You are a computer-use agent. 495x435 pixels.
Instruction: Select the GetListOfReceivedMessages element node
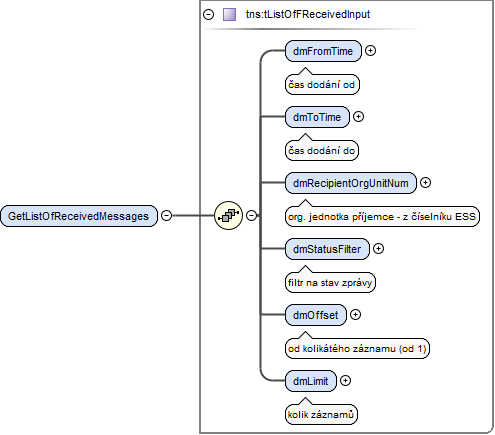(x=79, y=216)
